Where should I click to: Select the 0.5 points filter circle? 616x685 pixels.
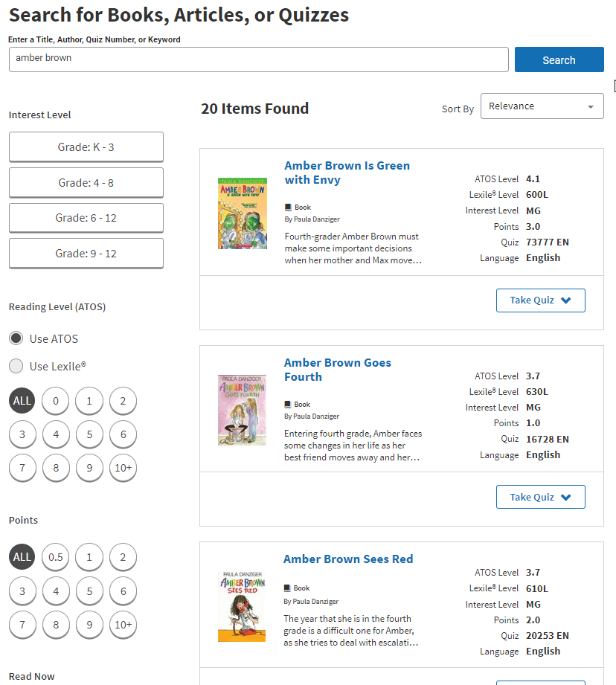coord(56,557)
